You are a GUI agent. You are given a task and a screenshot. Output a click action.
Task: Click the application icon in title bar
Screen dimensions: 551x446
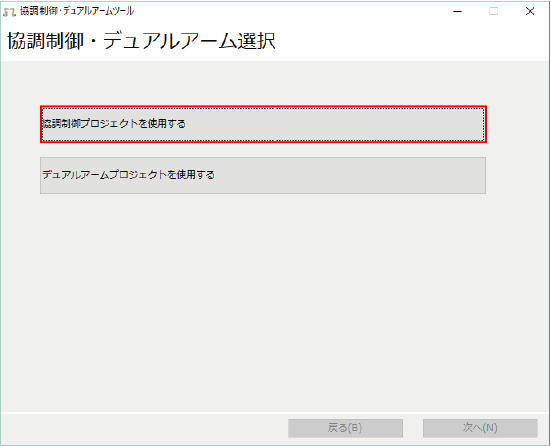(9, 12)
